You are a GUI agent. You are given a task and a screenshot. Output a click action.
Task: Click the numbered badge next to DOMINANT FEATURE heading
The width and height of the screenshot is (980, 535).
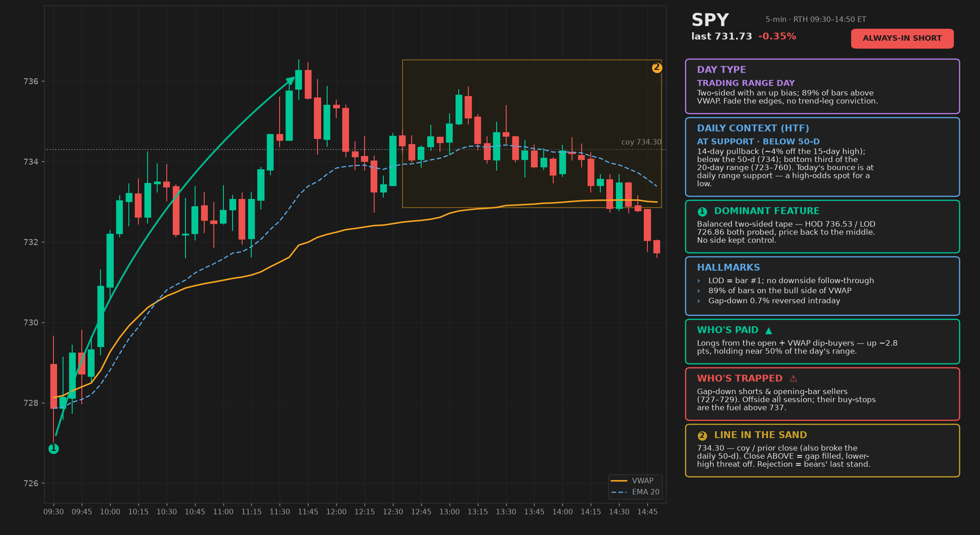pos(702,212)
